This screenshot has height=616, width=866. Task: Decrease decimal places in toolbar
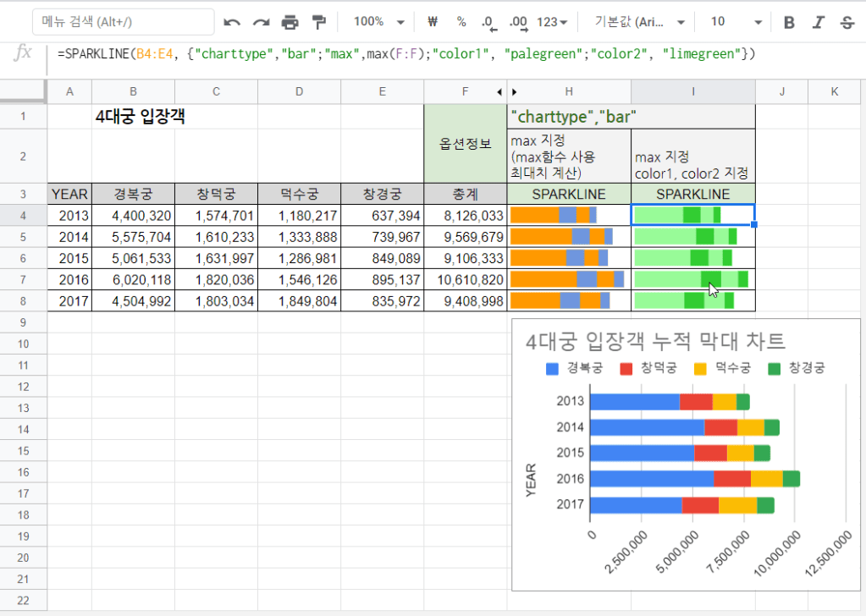point(488,22)
